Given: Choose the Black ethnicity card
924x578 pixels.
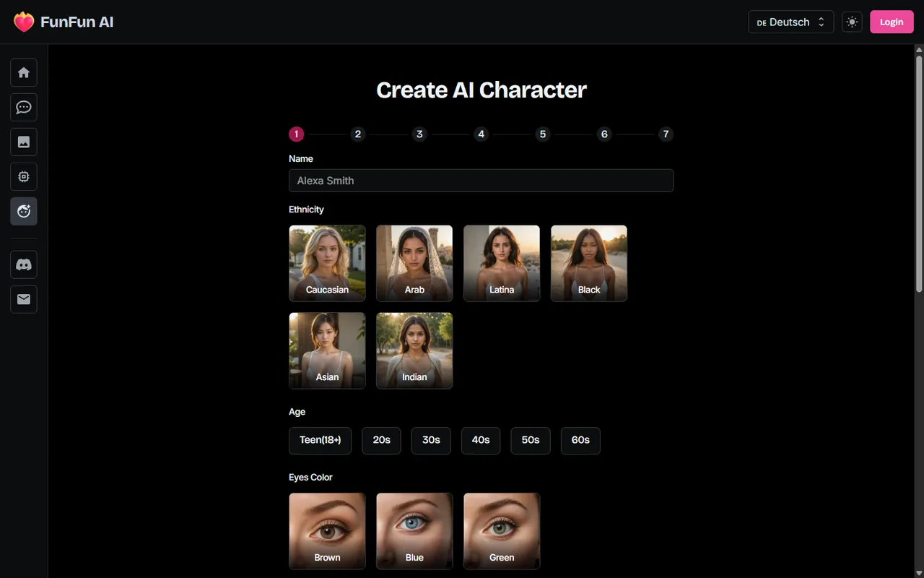Looking at the screenshot, I should pos(589,263).
